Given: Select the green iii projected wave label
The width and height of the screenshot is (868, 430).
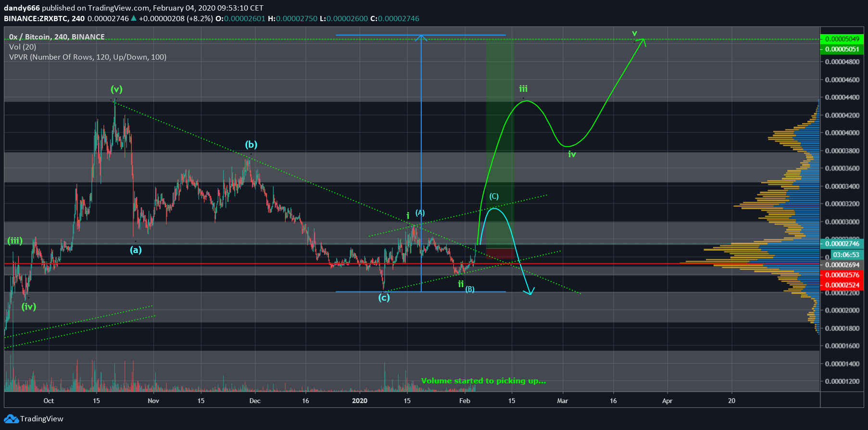Looking at the screenshot, I should [523, 89].
